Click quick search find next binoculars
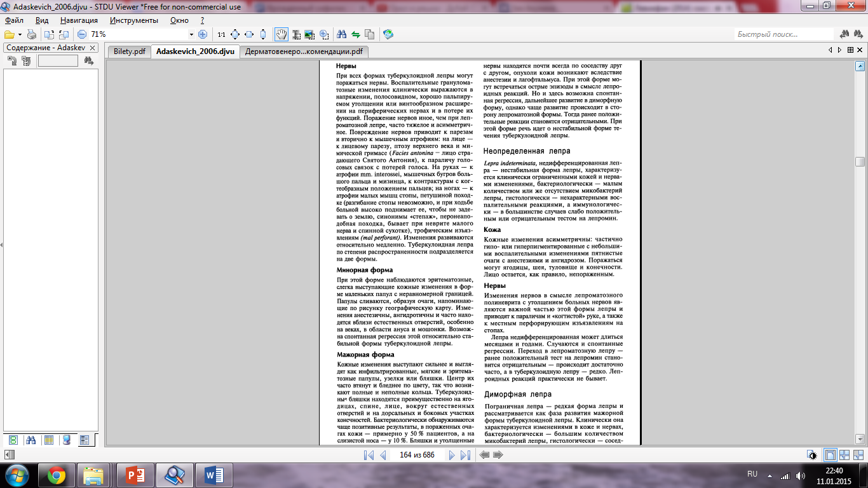 click(858, 34)
